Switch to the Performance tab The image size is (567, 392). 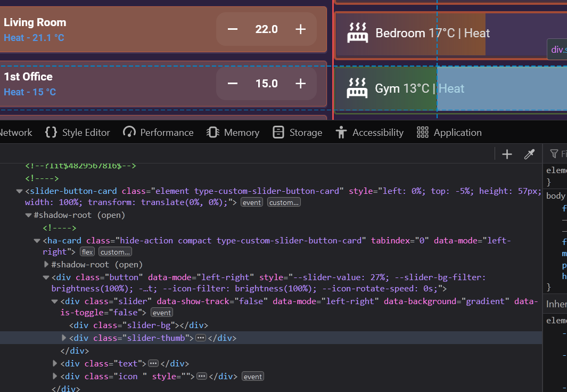(x=158, y=133)
